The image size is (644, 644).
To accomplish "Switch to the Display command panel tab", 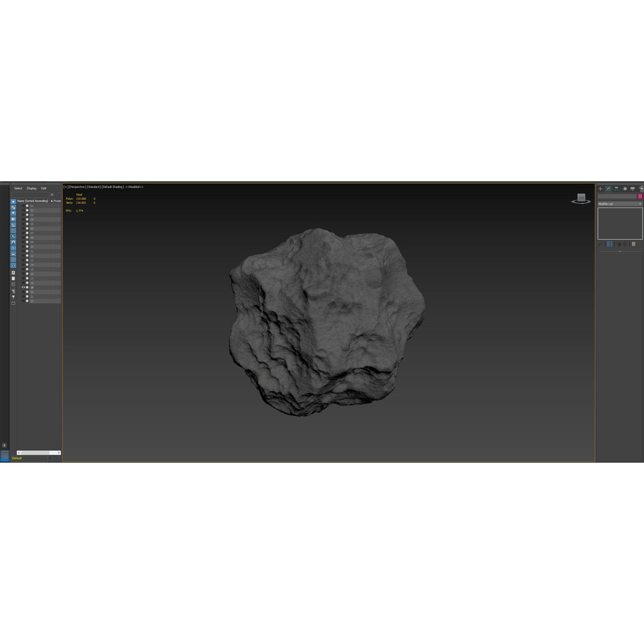I will (x=633, y=188).
